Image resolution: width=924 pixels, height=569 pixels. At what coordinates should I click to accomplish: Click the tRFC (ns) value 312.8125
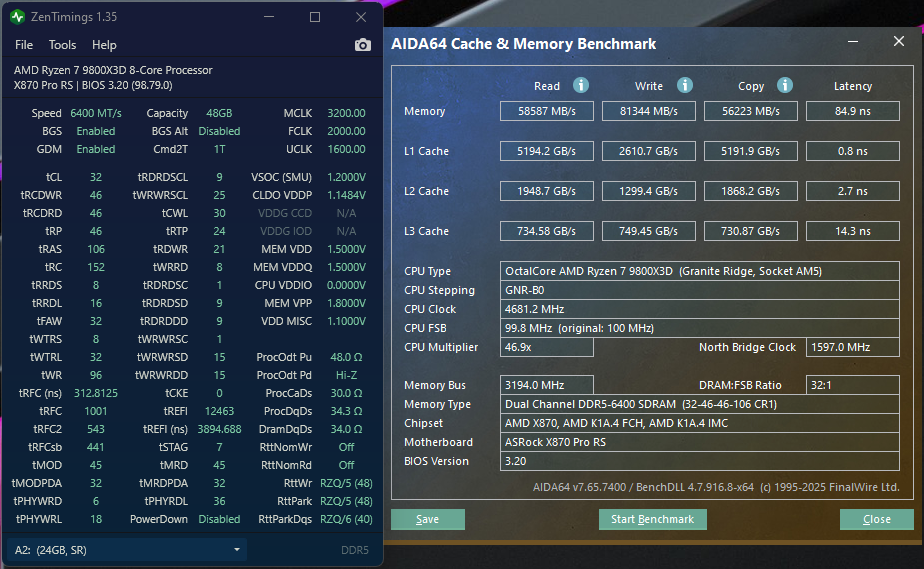click(x=95, y=393)
